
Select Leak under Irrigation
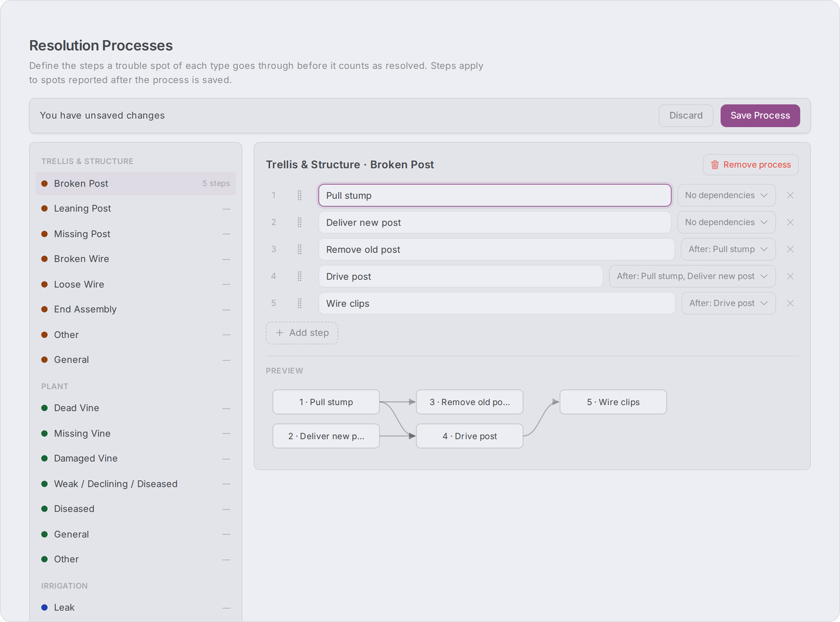coord(135,607)
